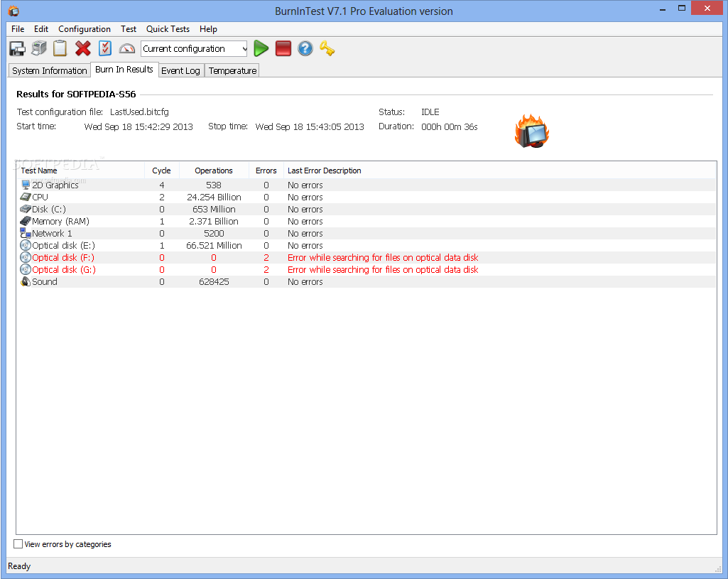The height and width of the screenshot is (579, 728).
Task: Click the IDLE status value
Action: pyautogui.click(x=430, y=112)
